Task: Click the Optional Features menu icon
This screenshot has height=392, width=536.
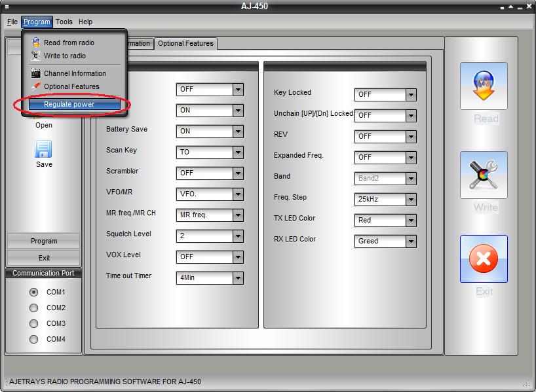Action: tap(36, 86)
